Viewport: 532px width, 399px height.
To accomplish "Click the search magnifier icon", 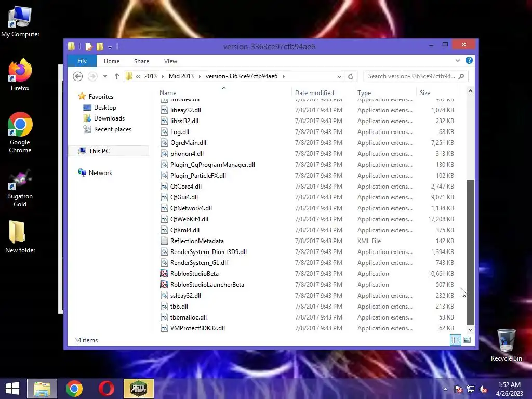I will [461, 76].
